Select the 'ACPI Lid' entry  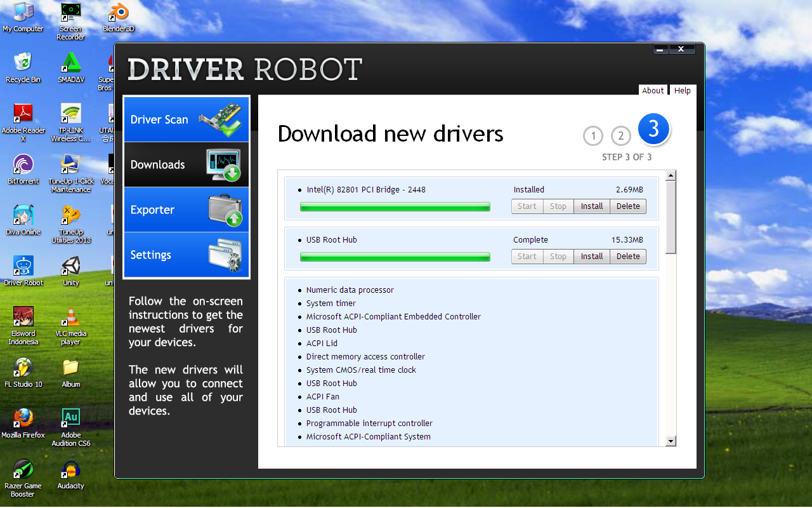point(322,344)
